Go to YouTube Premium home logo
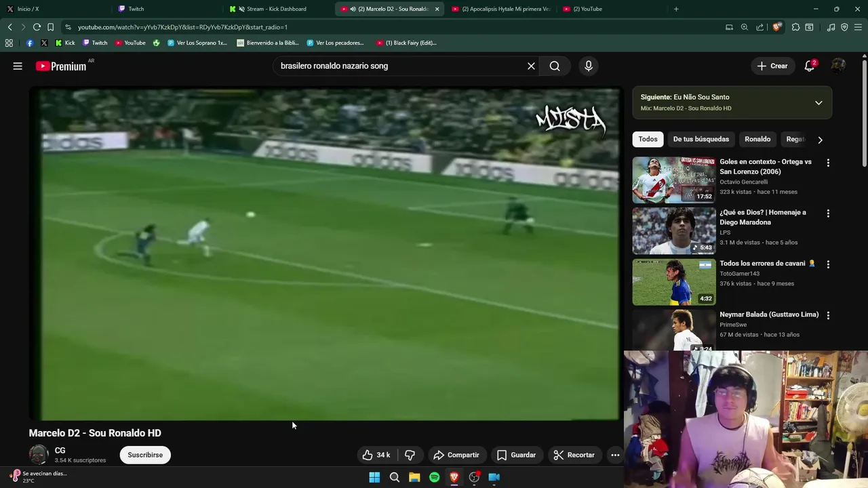The image size is (868, 488). (x=62, y=66)
